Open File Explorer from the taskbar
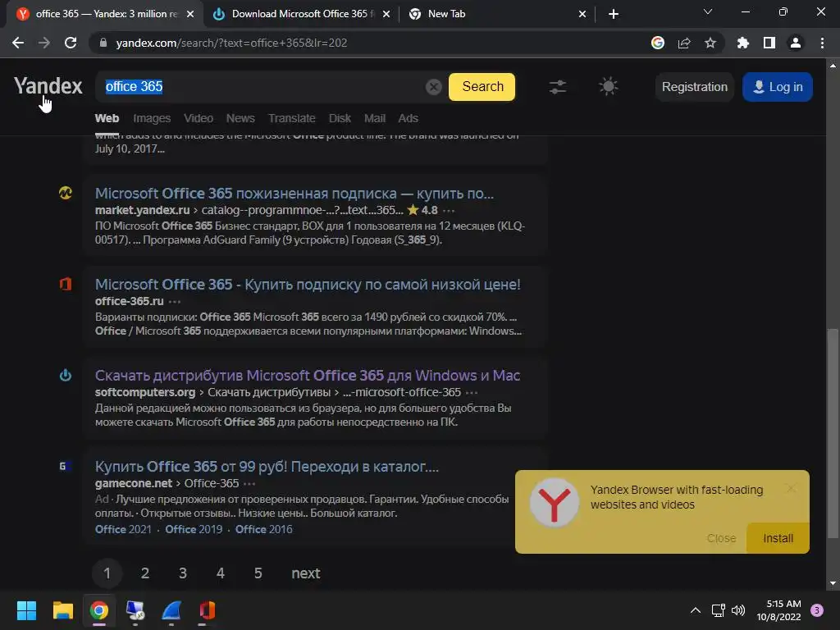The image size is (840, 630). pyautogui.click(x=62, y=610)
